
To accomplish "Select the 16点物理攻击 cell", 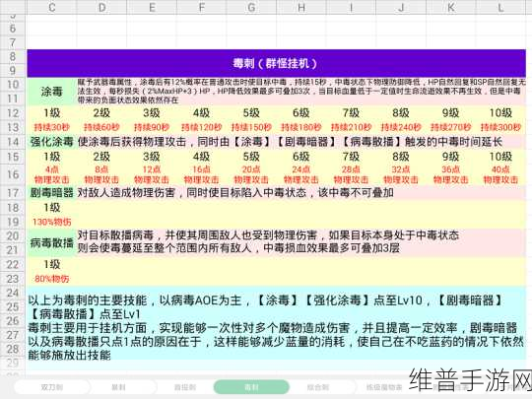I will point(202,174).
